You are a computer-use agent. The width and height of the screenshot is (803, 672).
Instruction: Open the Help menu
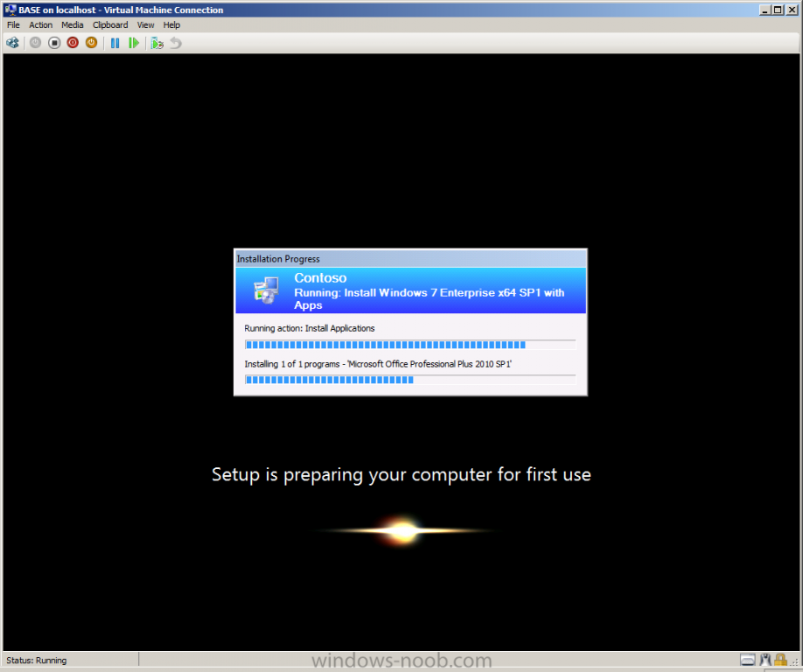(x=171, y=25)
